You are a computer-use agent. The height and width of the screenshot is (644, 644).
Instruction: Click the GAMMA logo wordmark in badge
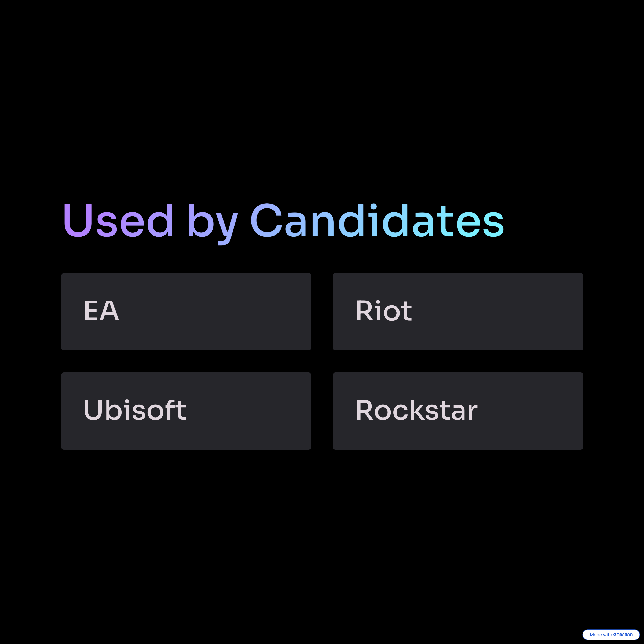[x=623, y=635]
